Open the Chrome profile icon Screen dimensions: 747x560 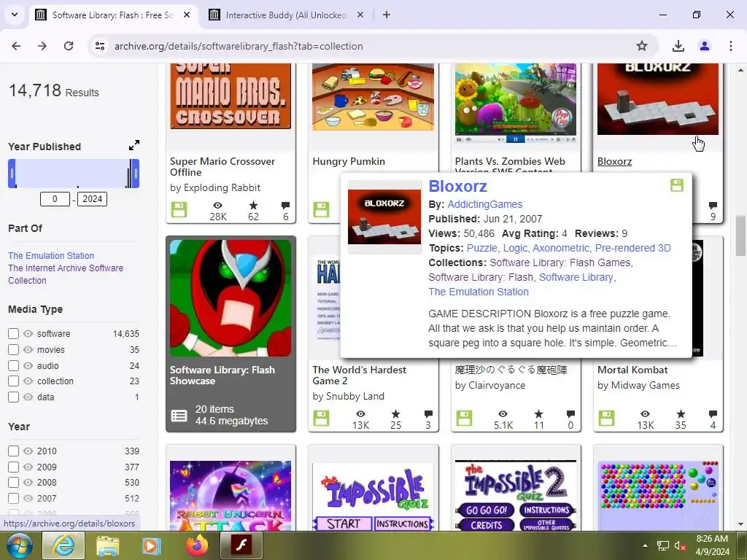pyautogui.click(x=704, y=46)
